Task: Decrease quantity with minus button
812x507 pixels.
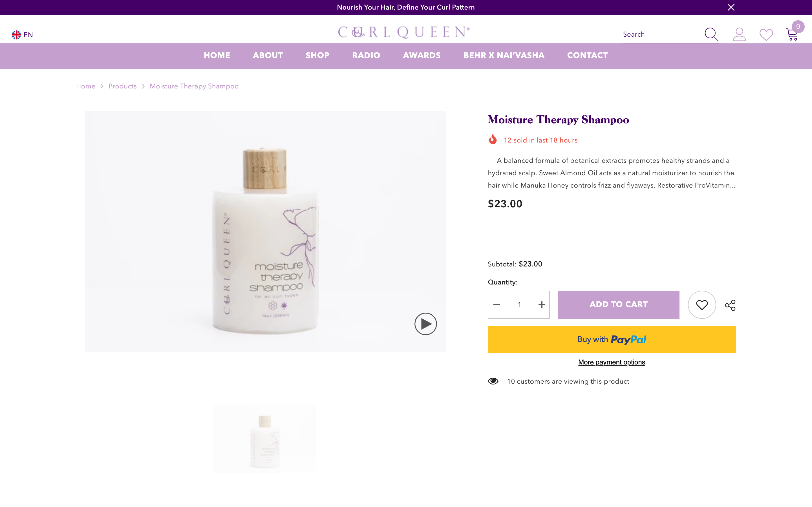Action: pos(497,305)
